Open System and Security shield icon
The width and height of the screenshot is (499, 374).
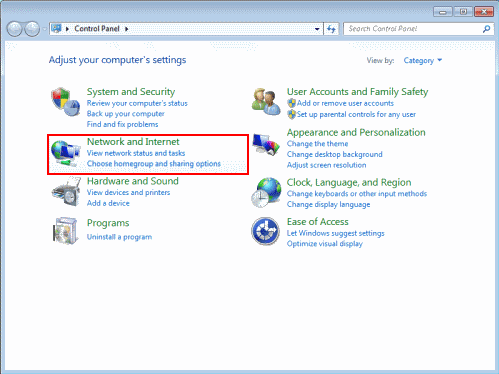tap(66, 102)
